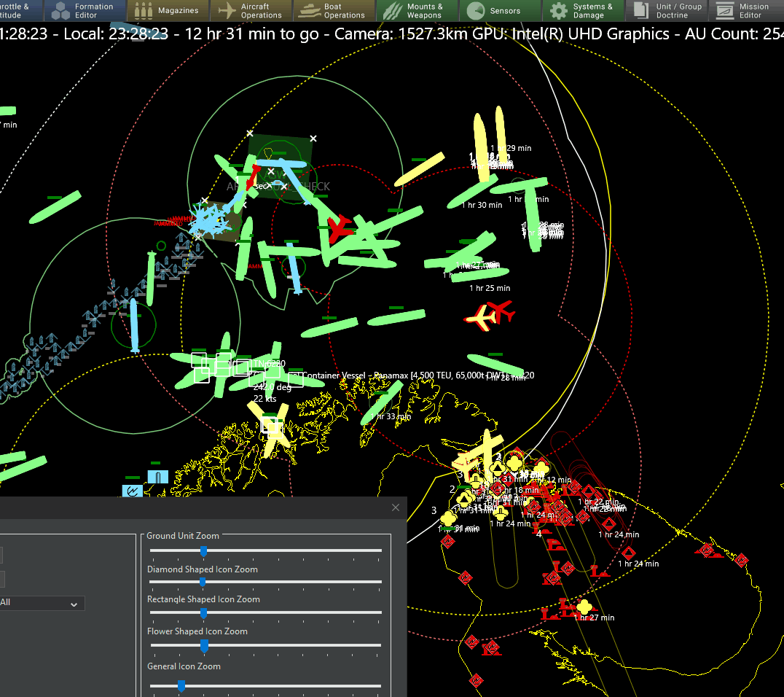
Task: Click the '242.0 deg' heading label
Action: click(272, 387)
